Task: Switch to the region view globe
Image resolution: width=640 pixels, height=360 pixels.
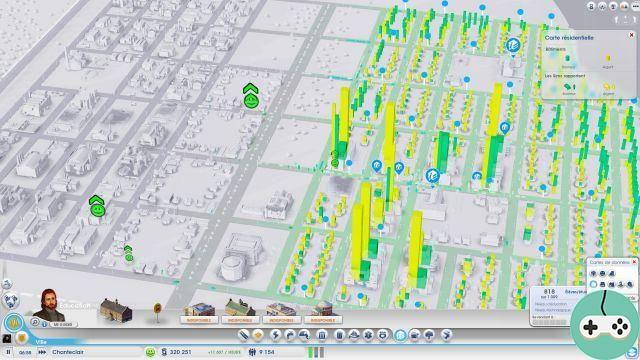Action: click(11, 300)
